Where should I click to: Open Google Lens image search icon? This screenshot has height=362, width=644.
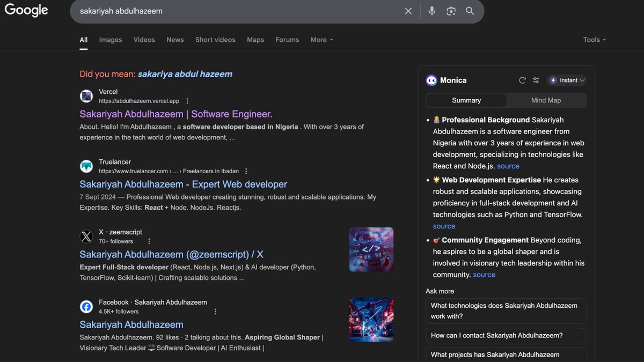coord(451,11)
